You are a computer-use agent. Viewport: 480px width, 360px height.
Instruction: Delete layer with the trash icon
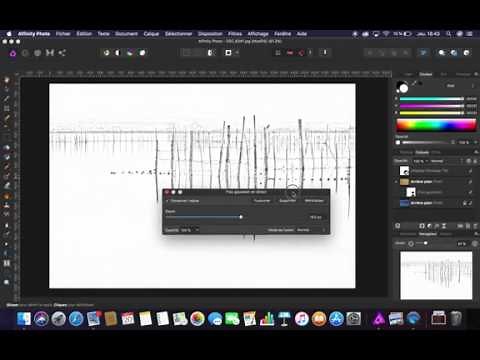[475, 226]
